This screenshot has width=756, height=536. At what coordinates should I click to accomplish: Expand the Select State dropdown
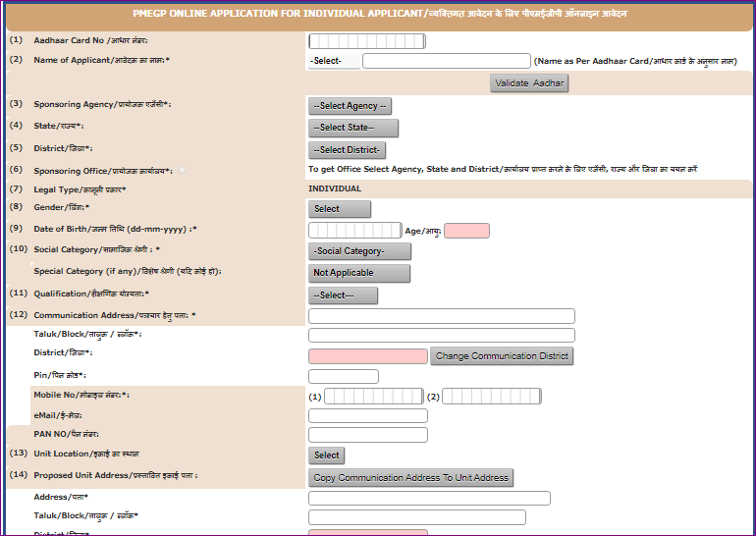[x=353, y=128]
